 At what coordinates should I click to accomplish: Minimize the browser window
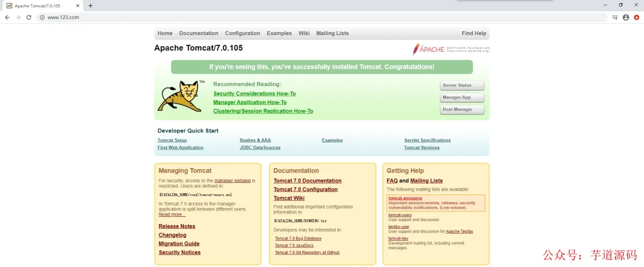(605, 5)
